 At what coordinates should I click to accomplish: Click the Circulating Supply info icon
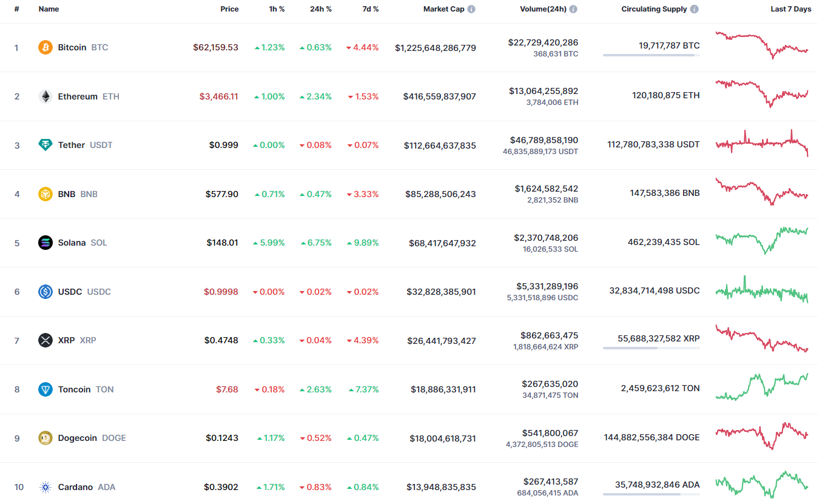695,9
